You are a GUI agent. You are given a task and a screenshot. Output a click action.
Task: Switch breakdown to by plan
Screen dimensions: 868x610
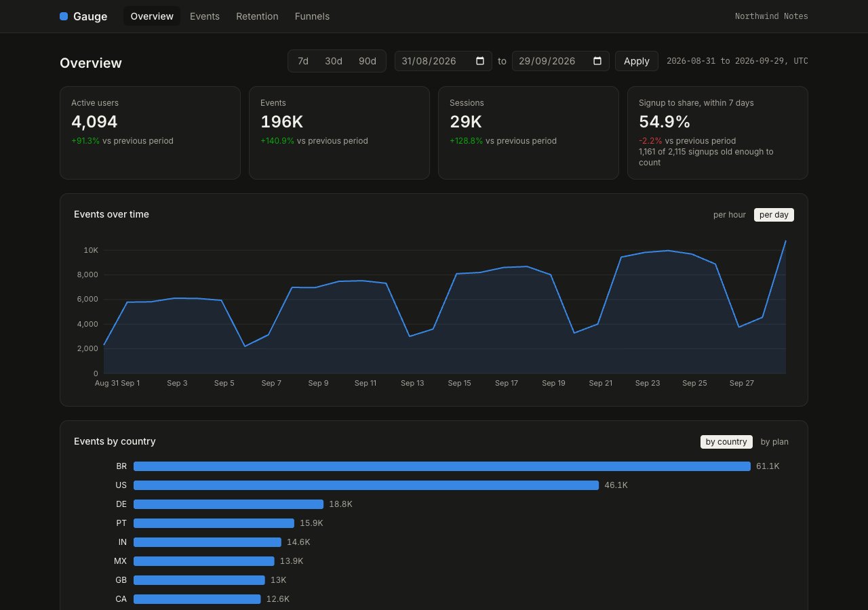[x=774, y=442]
